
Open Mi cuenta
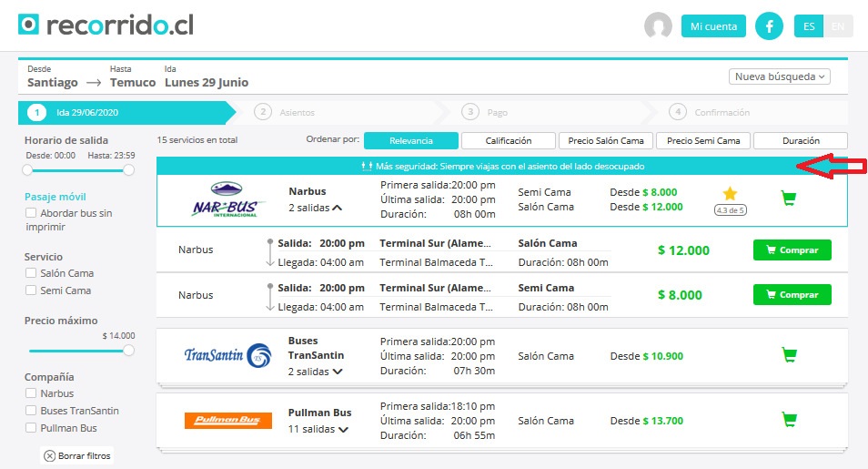[713, 26]
